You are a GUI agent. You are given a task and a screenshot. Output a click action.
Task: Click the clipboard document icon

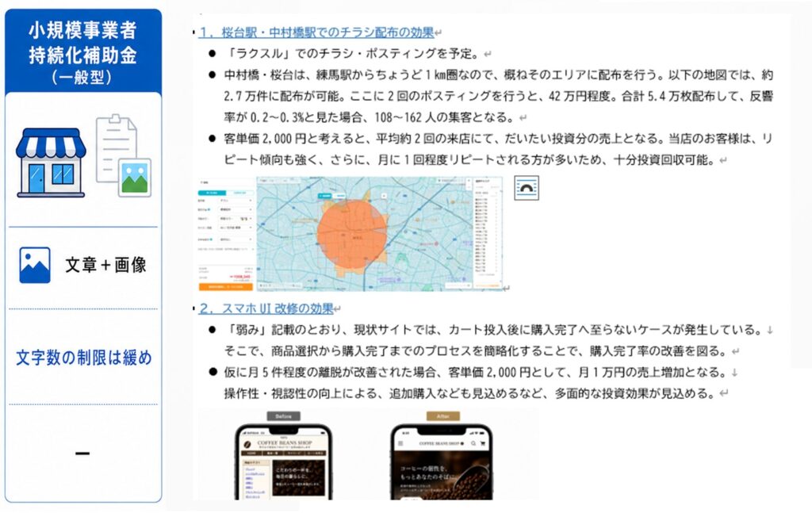[116, 148]
